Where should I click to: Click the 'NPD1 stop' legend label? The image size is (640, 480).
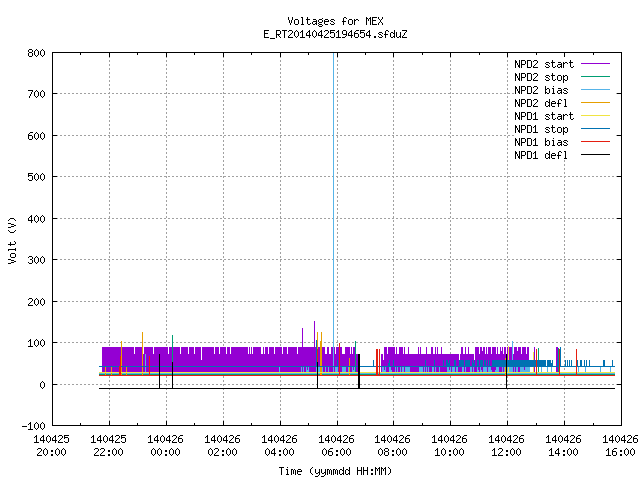(541, 129)
